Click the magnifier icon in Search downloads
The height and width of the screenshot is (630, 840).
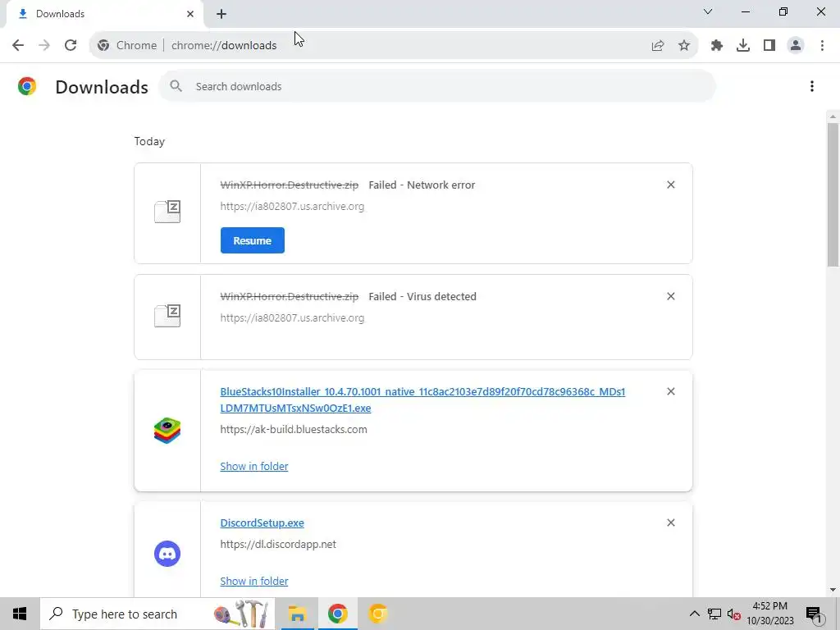pyautogui.click(x=176, y=85)
